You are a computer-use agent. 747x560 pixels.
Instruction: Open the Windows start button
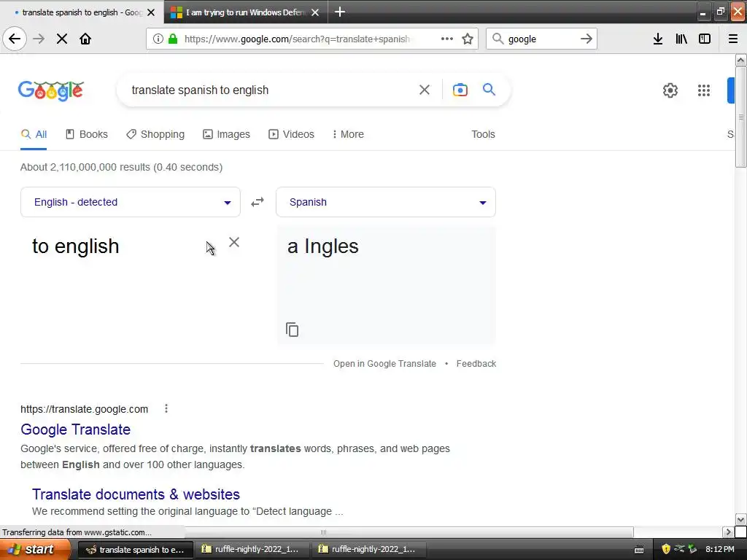pyautogui.click(x=35, y=550)
